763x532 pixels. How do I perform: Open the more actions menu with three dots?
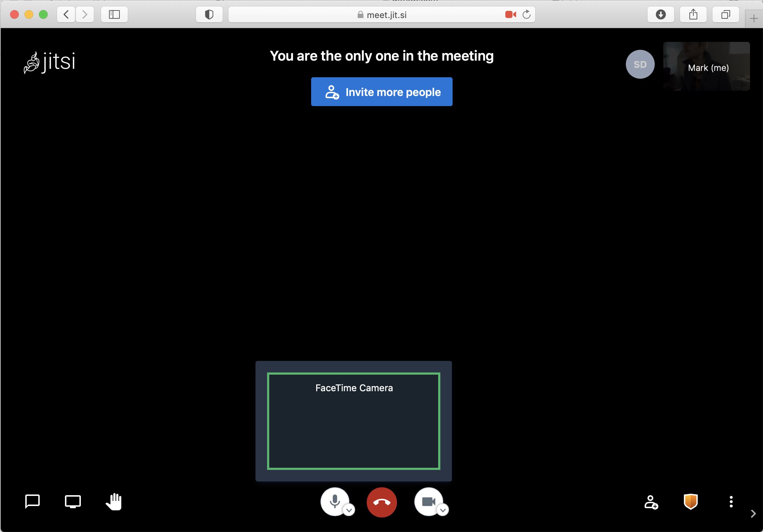coord(731,502)
